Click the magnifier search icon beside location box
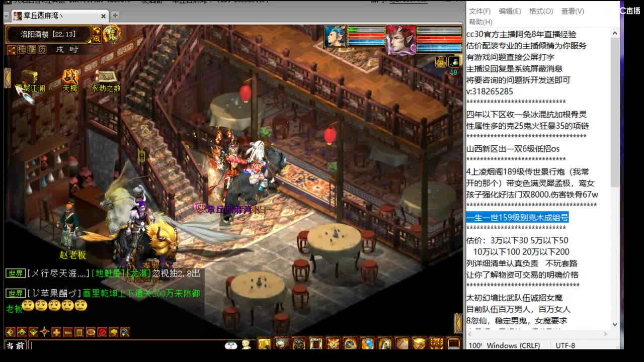 [97, 39]
